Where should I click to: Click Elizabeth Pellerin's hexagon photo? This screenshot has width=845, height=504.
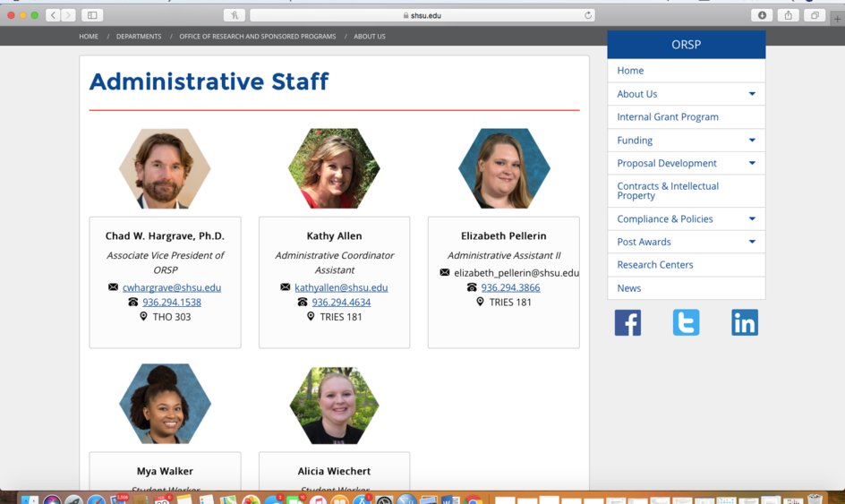[504, 168]
